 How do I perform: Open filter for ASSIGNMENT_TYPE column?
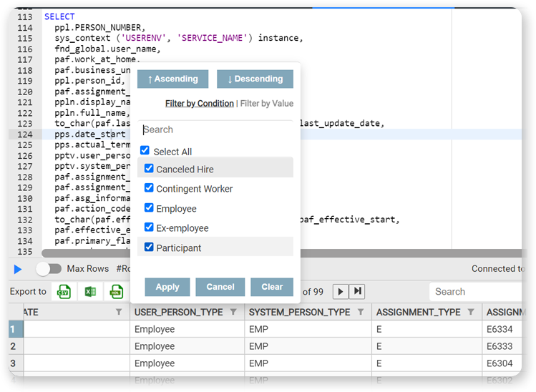pyautogui.click(x=471, y=312)
